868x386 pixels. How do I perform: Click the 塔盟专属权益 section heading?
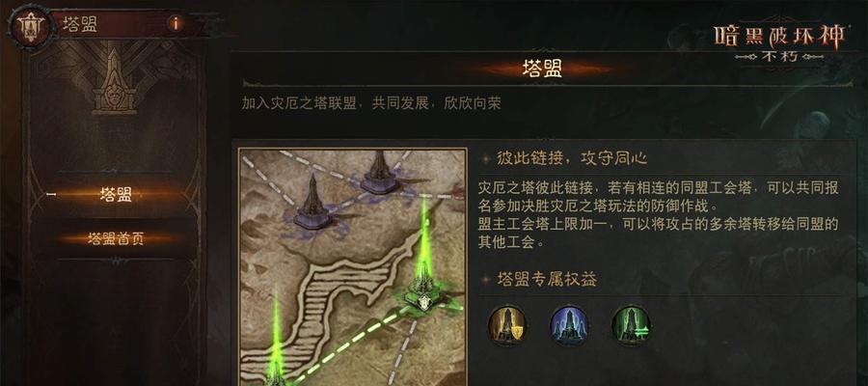547,279
